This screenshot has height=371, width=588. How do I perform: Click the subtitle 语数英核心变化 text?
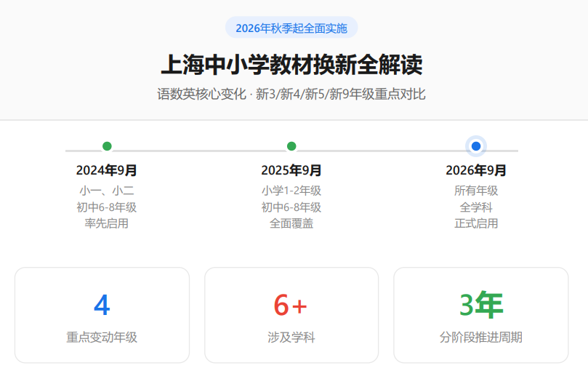tap(201, 94)
